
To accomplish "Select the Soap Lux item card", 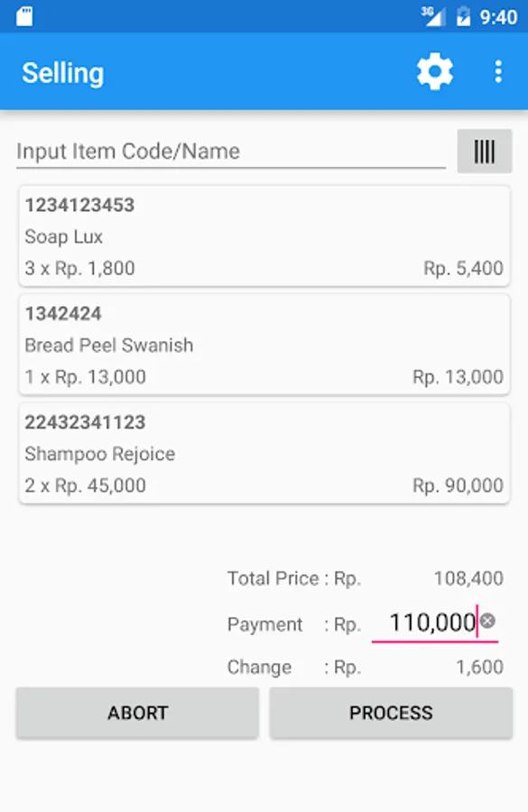I will [x=264, y=235].
